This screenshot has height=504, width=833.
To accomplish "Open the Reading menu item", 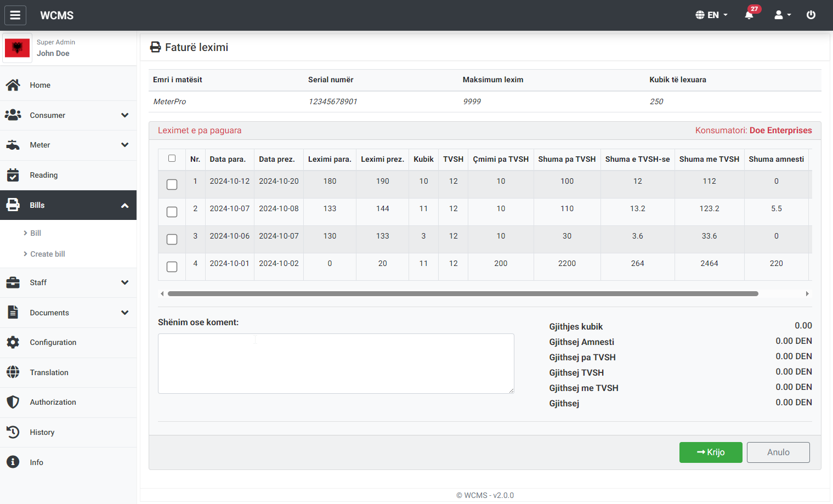I will (68, 175).
